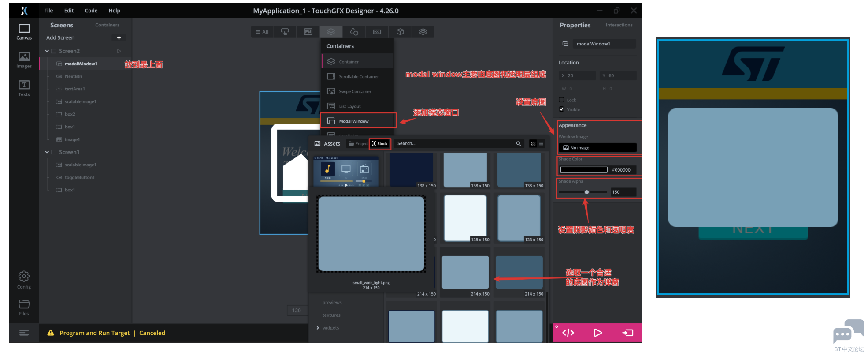Switch assets to grid view
This screenshot has height=356, width=868.
pos(533,144)
